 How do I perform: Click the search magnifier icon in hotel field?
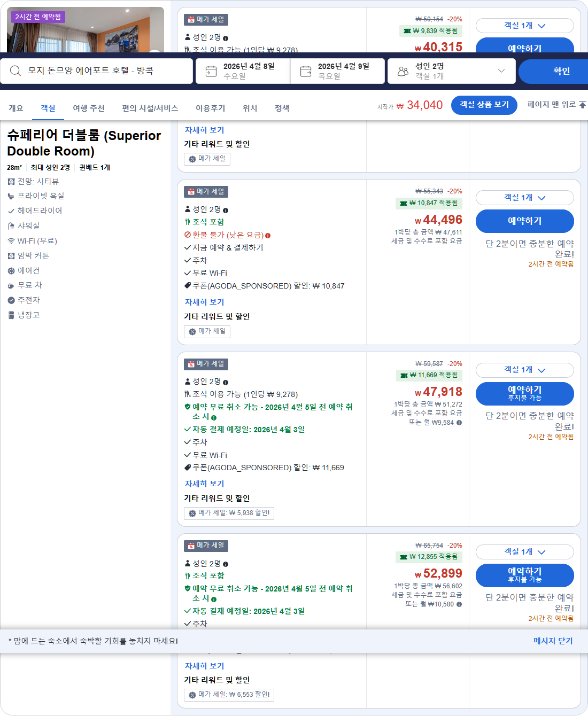coord(16,71)
